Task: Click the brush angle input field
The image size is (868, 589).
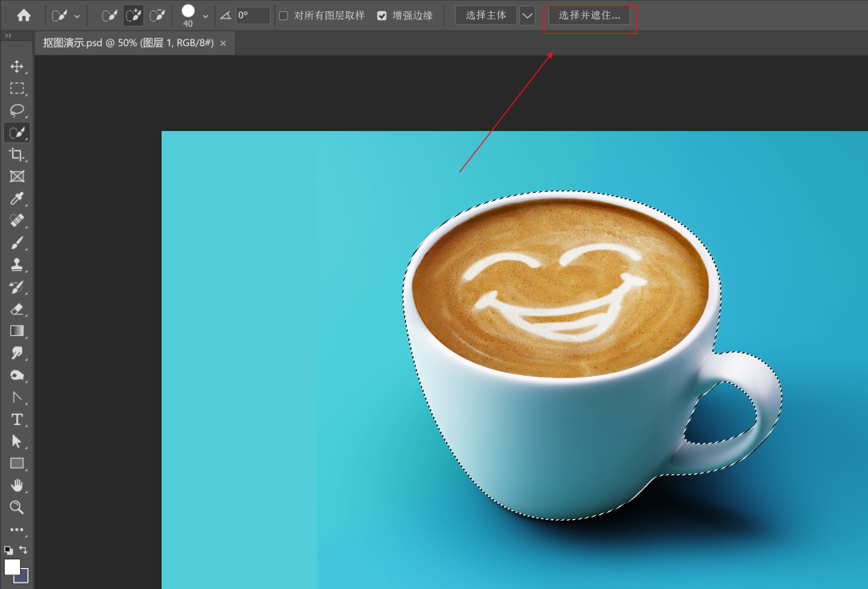Action: point(252,15)
